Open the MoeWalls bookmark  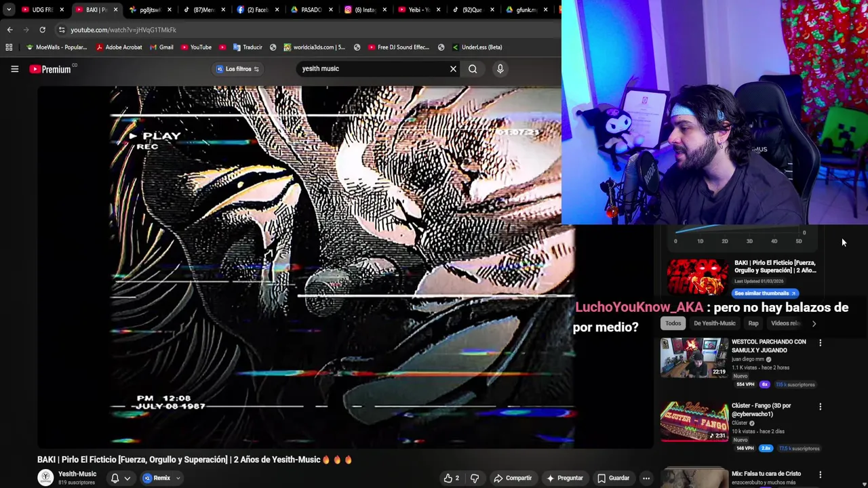[56, 47]
